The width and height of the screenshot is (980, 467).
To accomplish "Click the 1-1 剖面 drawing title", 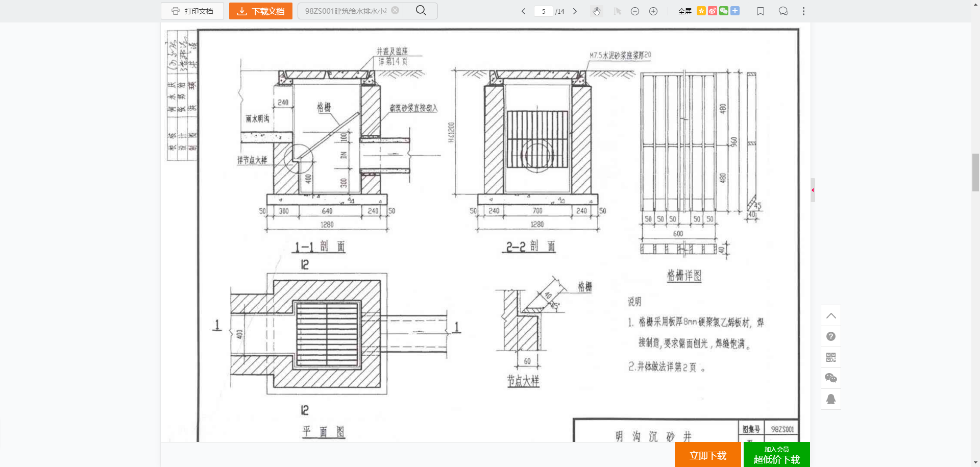I will [x=320, y=247].
